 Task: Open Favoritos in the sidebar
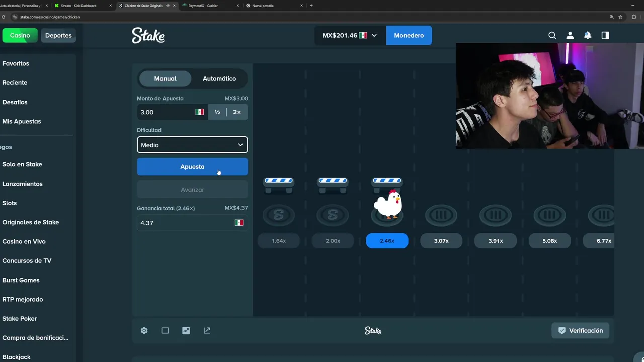click(16, 63)
